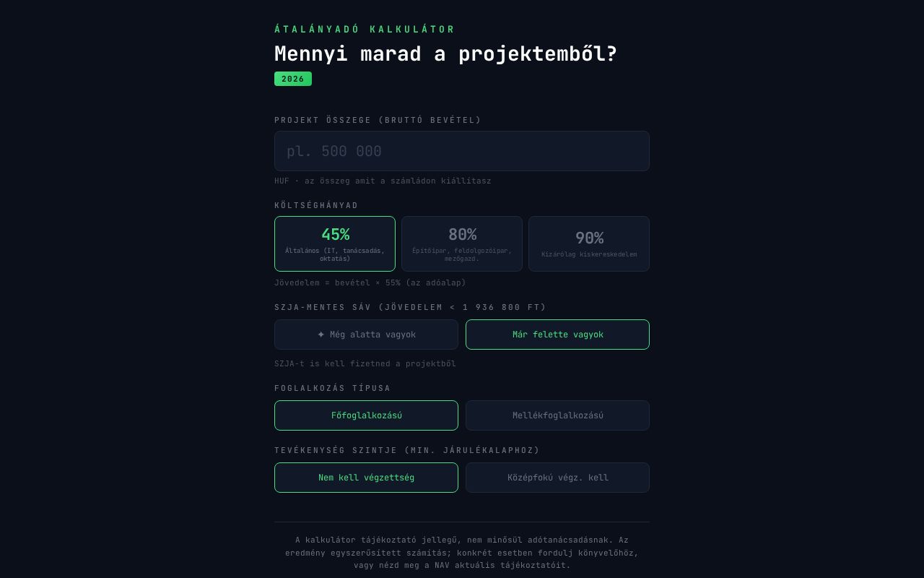Click the SZJA-t is kell fizetned note
The height and width of the screenshot is (578, 924).
[365, 363]
